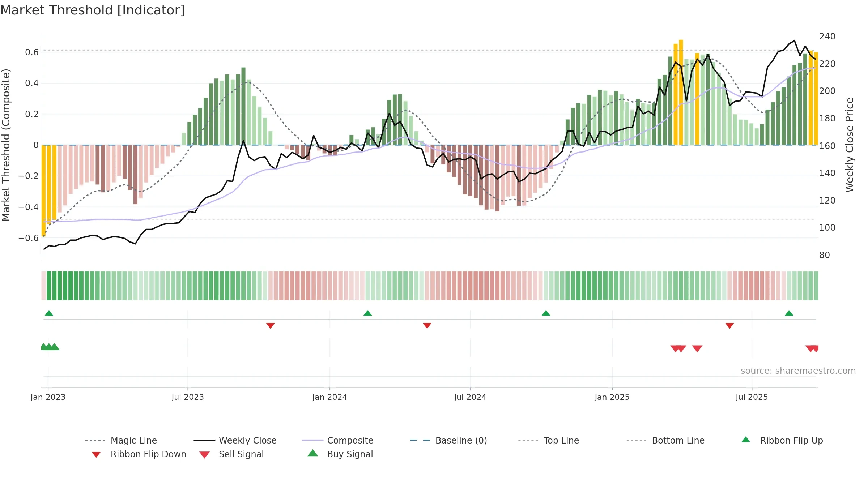
Task: Click the Jul 2023 x-axis label
Action: [188, 397]
